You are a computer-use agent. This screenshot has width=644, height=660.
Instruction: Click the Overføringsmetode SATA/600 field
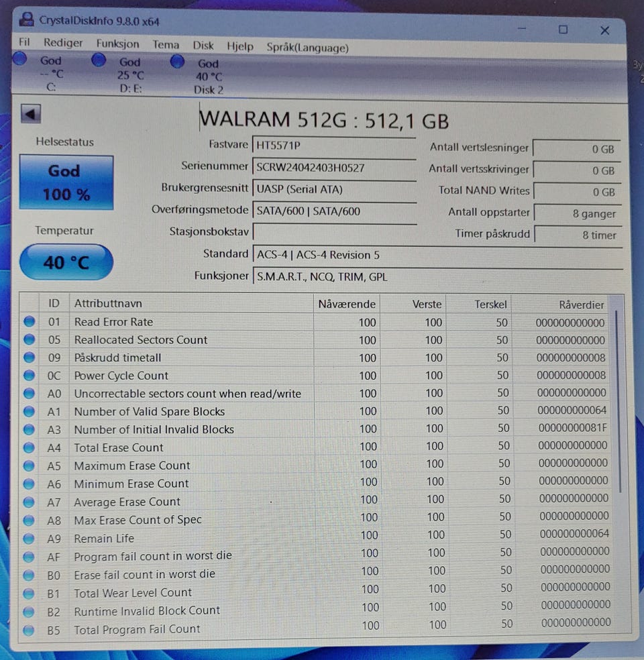point(335,211)
